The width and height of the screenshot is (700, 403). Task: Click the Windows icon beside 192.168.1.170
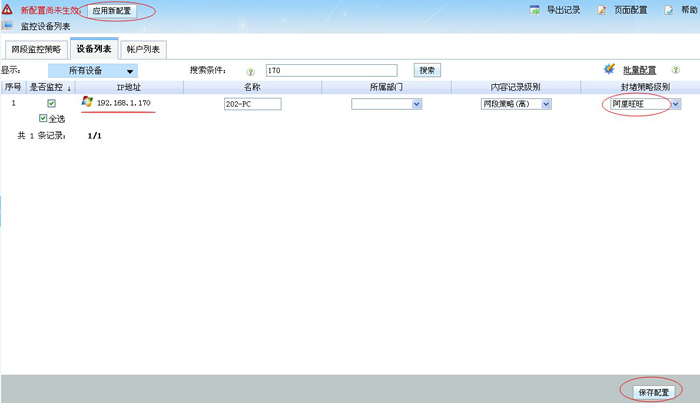point(87,103)
